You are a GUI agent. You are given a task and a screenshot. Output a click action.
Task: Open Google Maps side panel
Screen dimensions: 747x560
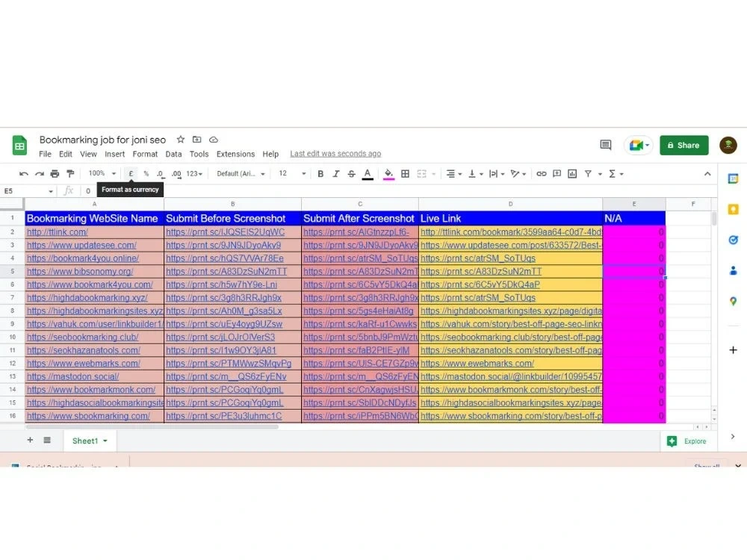tap(734, 301)
